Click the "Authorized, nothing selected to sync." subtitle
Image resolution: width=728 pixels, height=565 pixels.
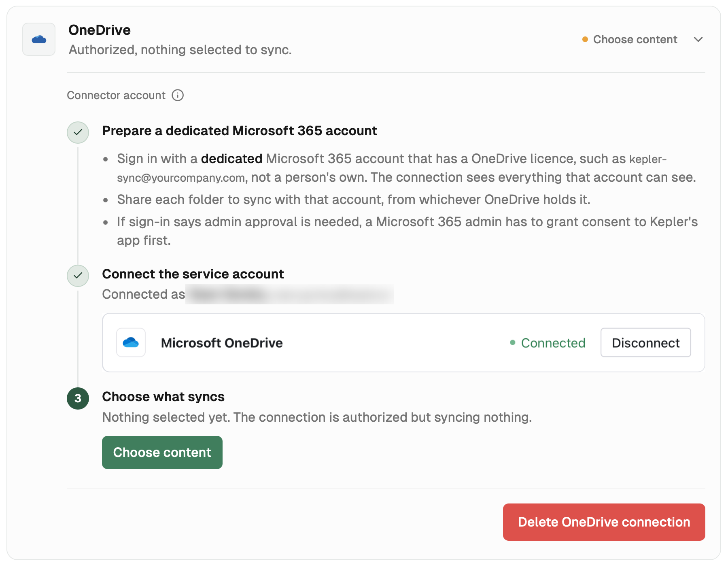[180, 50]
